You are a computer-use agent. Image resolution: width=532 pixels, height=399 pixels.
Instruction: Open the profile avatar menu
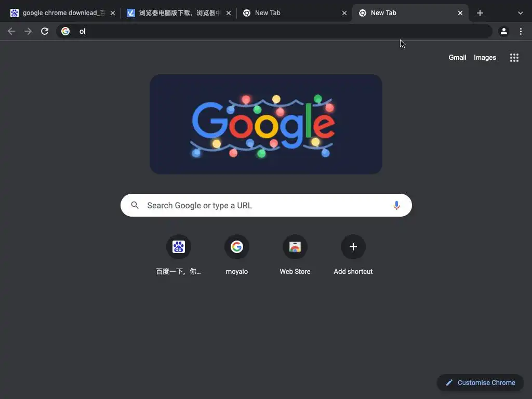[504, 32]
